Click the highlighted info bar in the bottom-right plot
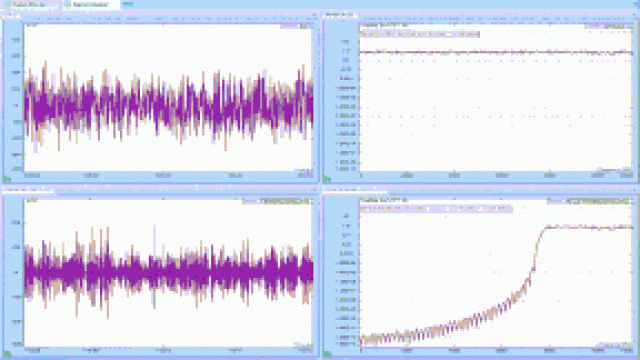The width and height of the screenshot is (640, 360). click(436, 209)
